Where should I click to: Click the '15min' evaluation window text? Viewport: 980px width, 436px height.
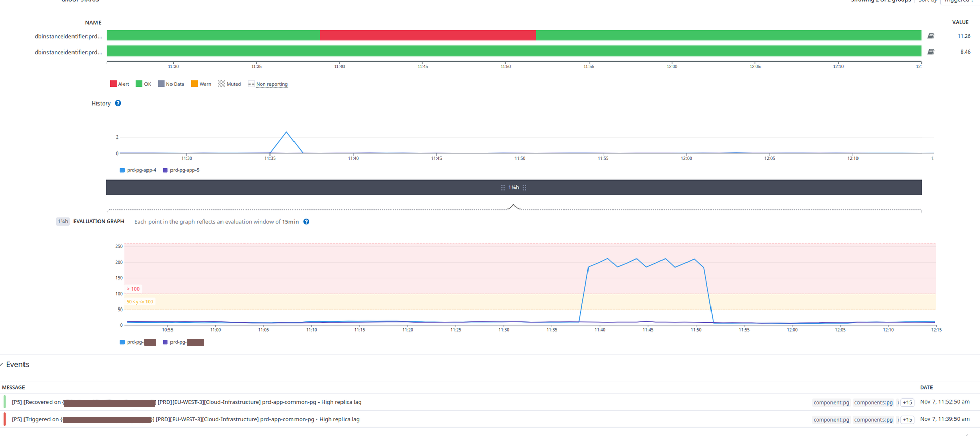coord(290,222)
